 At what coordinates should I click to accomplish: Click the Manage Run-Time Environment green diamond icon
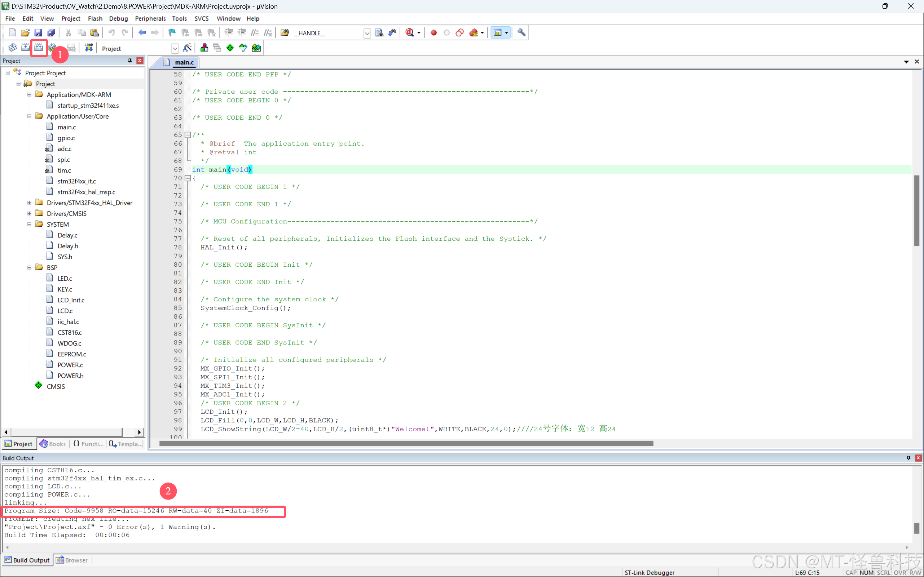click(230, 48)
